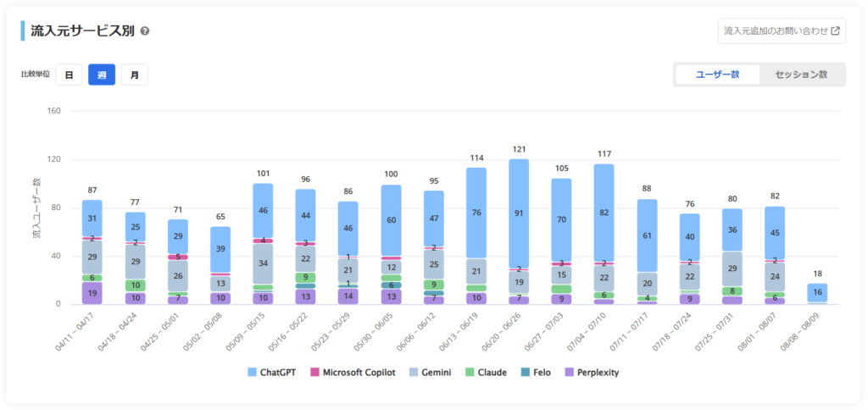
Task: Switch to the セッション数 tab
Action: (801, 75)
